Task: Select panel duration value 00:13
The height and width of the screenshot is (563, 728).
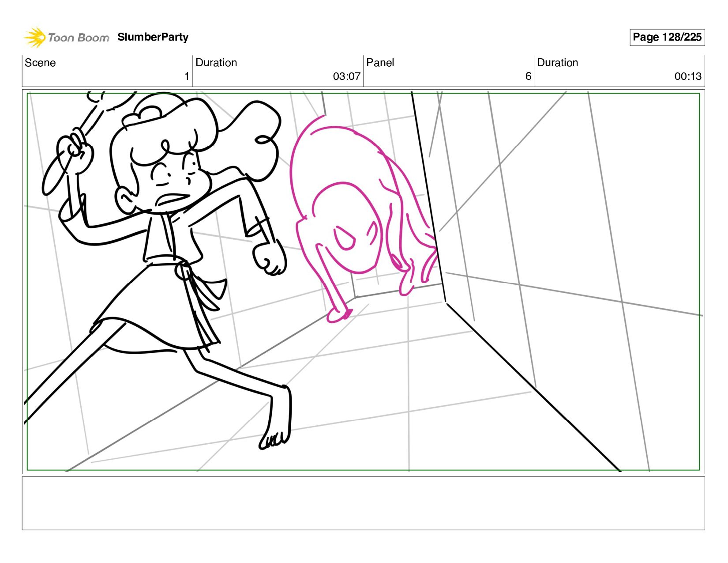Action: pyautogui.click(x=688, y=76)
